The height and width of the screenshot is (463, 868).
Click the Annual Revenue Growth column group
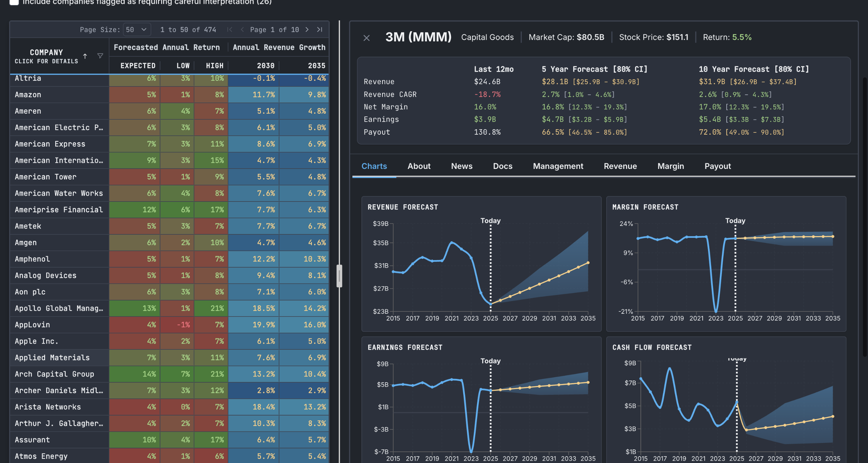pos(279,47)
